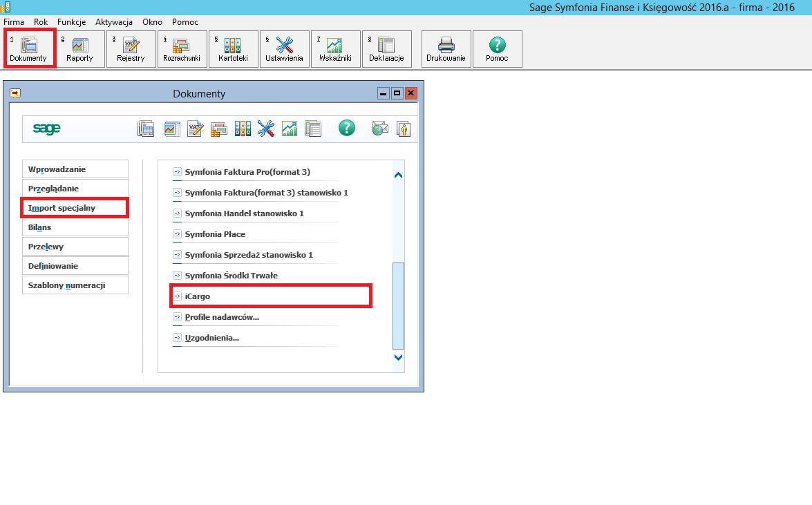812x505 pixels.
Task: Open the Aktywacja menu
Action: [114, 22]
